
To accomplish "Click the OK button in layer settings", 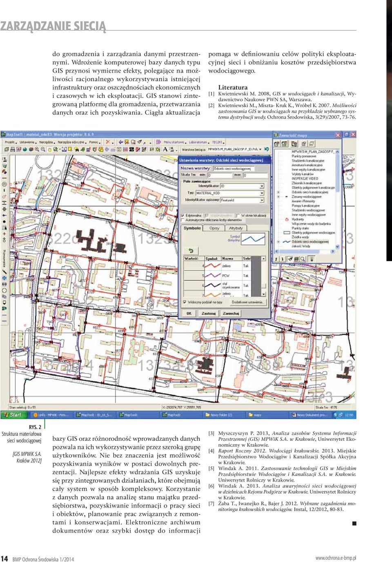I will (189, 313).
